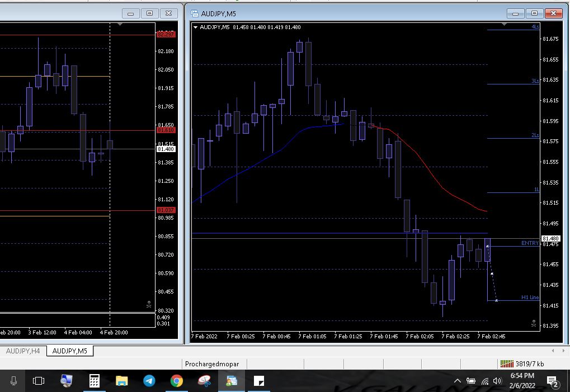570x392 pixels.
Task: Click the 4Ls level label on the M5 chart
Action: 535,27
